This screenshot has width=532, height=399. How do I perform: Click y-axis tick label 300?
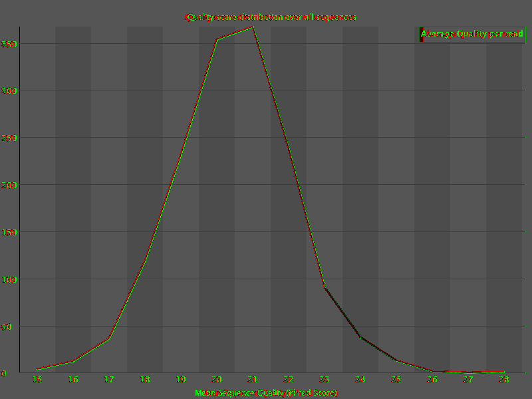pyautogui.click(x=9, y=91)
